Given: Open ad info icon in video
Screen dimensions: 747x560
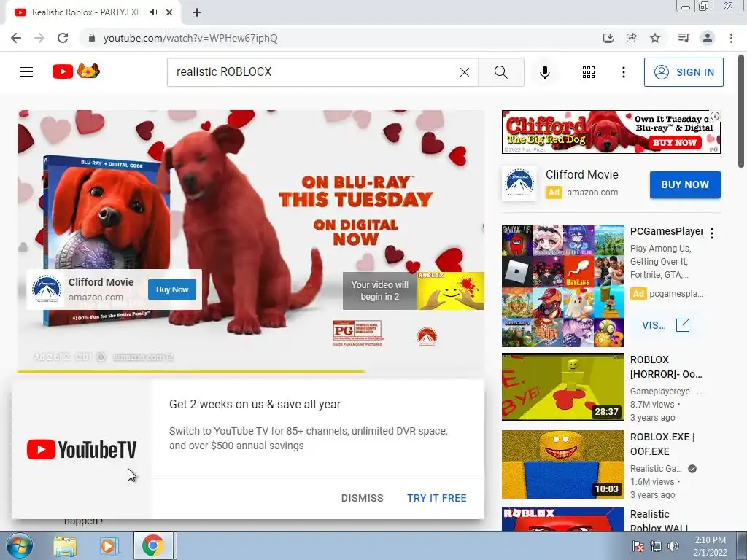Looking at the screenshot, I should point(101,357).
